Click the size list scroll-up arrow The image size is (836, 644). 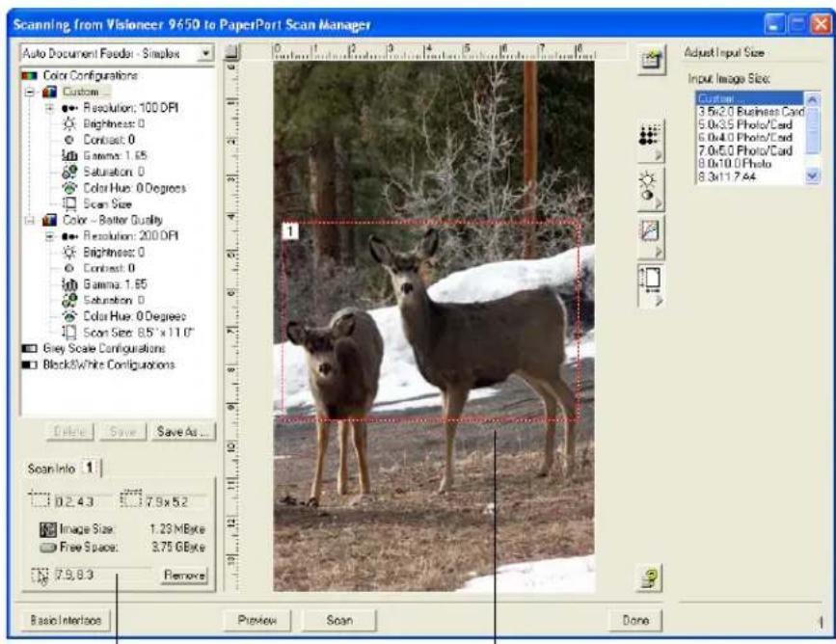click(812, 99)
